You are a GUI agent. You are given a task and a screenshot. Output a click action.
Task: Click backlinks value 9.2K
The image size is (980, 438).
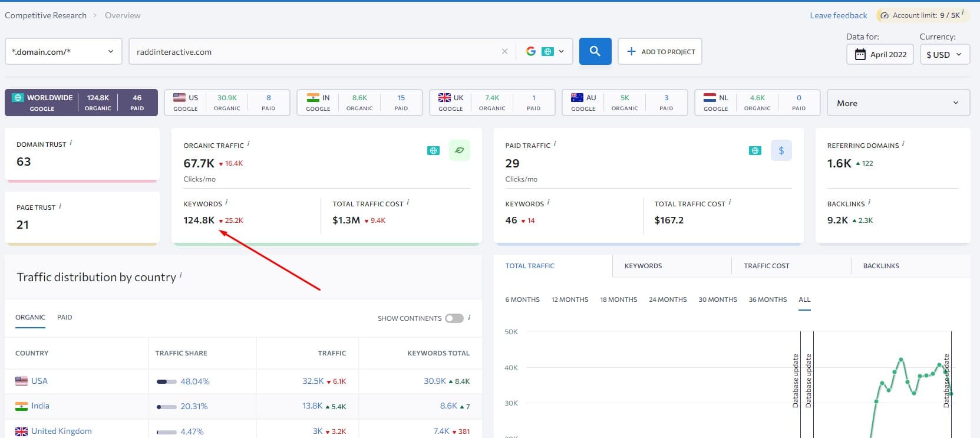click(837, 220)
